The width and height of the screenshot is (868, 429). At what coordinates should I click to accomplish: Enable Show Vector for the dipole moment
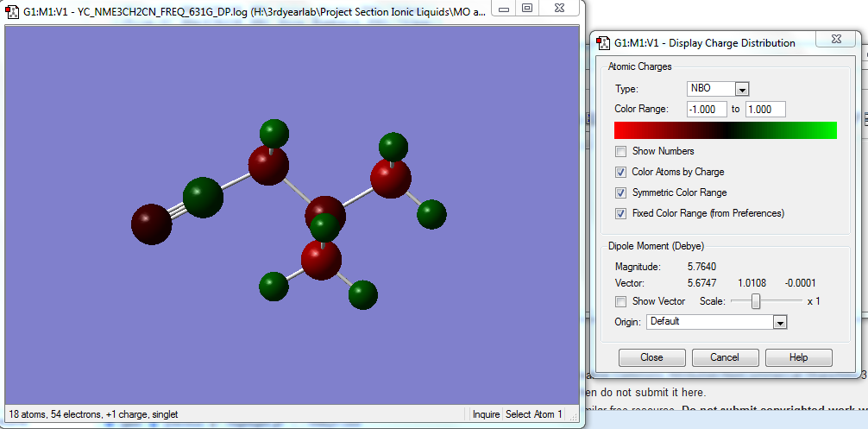click(621, 301)
